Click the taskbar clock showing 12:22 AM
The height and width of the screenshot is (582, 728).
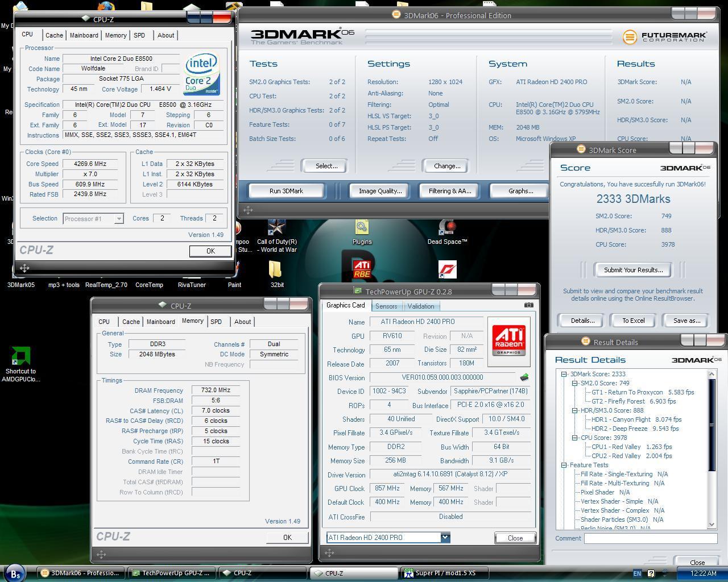click(x=703, y=573)
